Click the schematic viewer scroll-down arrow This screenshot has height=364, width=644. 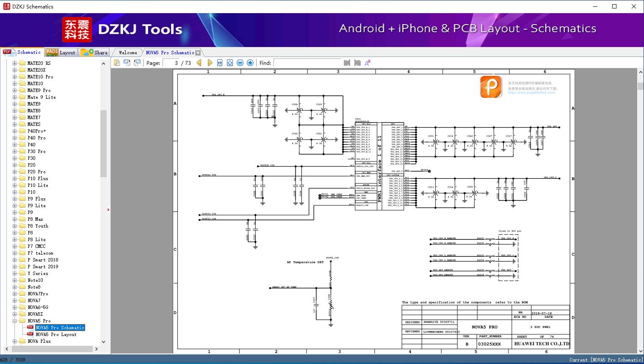point(641,351)
